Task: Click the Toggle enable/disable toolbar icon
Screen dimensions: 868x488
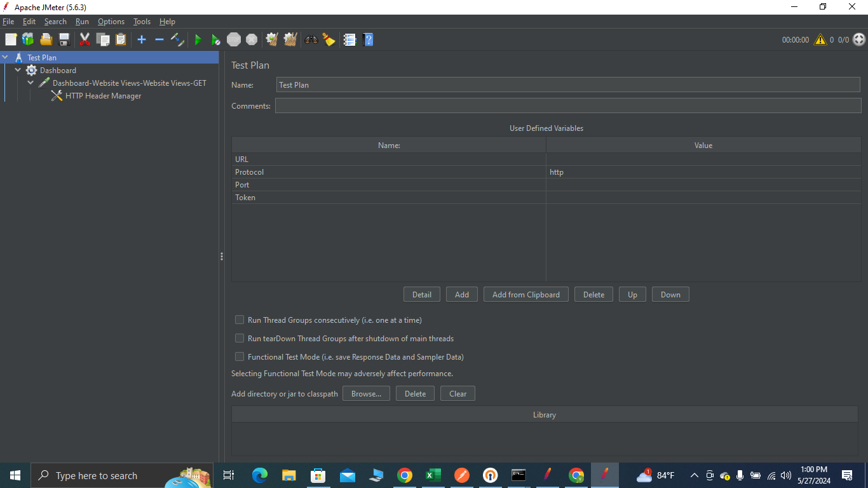Action: 178,39
